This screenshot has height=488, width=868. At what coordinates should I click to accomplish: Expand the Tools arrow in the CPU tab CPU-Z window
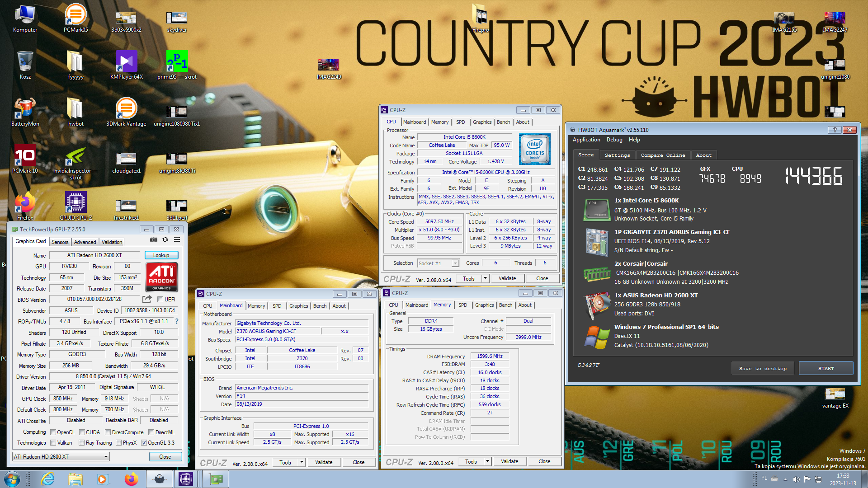click(x=485, y=278)
